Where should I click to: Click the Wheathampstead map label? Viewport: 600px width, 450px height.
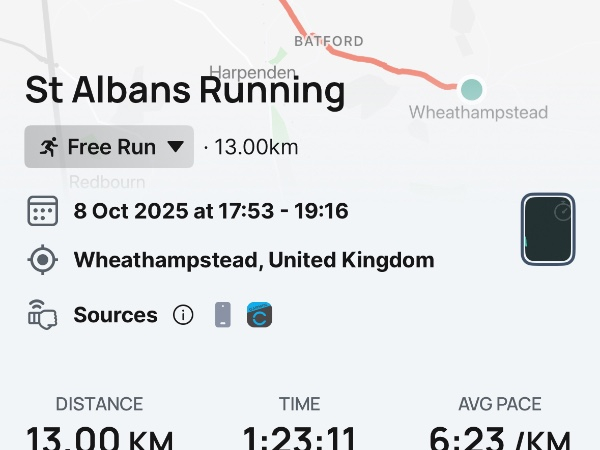478,112
